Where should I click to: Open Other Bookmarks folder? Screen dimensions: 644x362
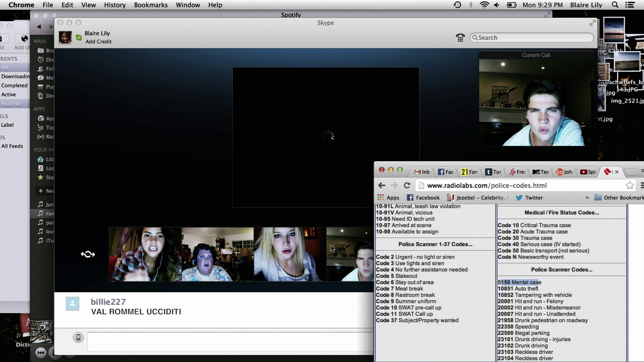point(619,198)
